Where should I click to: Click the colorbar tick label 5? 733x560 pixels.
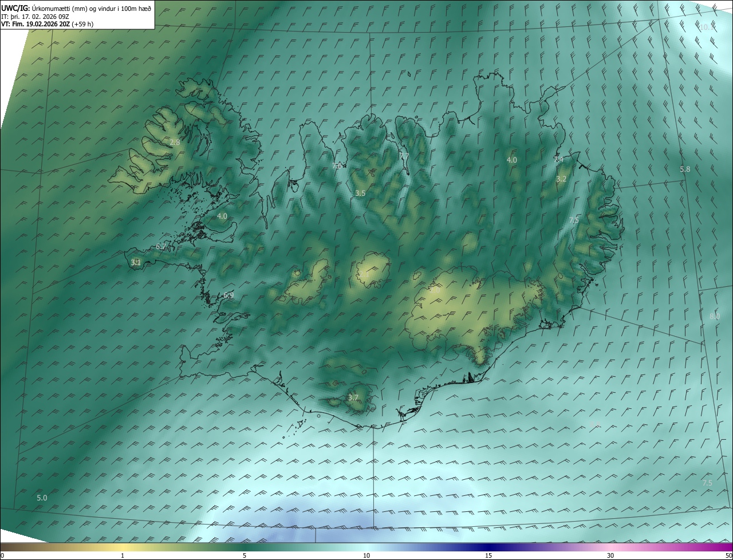click(245, 555)
